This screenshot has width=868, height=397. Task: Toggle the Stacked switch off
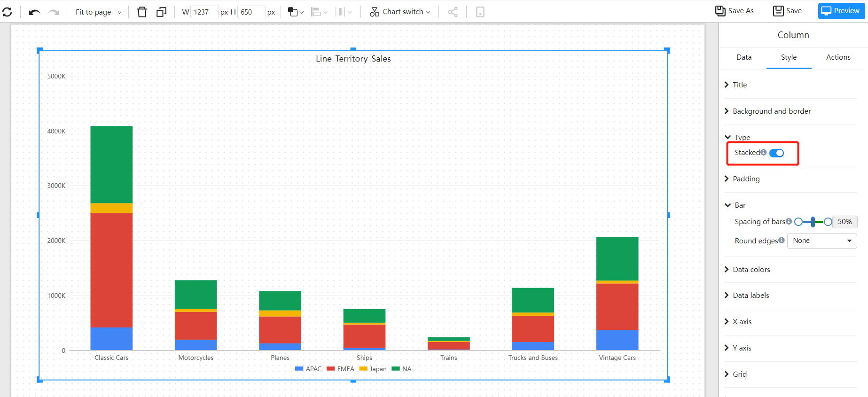click(x=776, y=153)
